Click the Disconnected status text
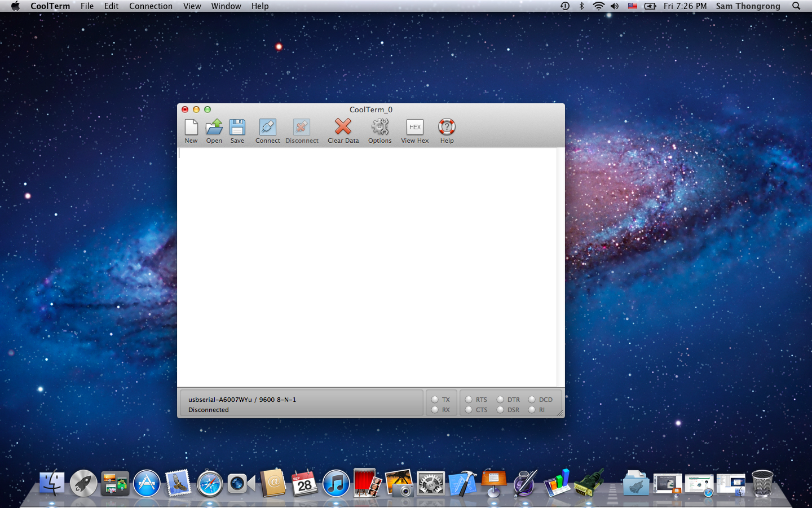812x508 pixels. pyautogui.click(x=209, y=410)
